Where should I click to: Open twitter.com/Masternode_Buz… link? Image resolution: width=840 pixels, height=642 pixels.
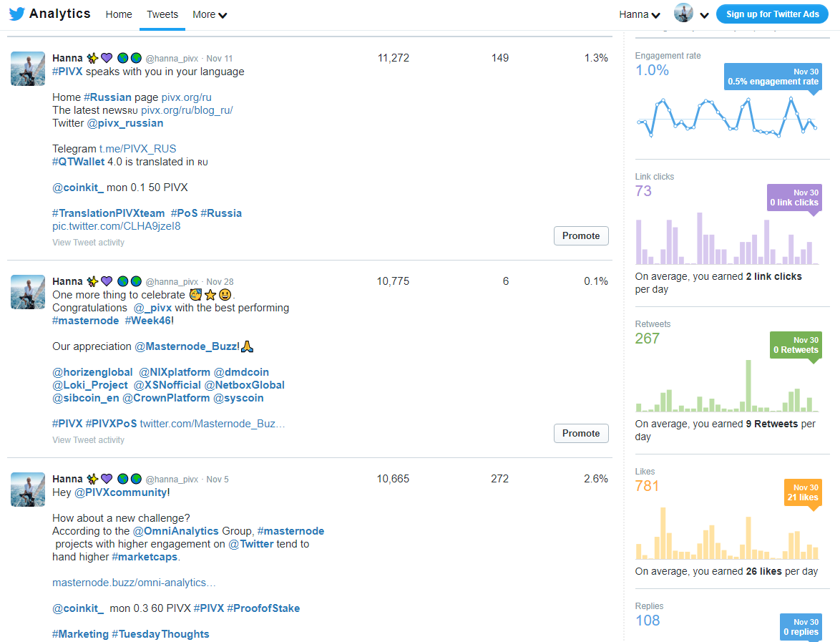coord(213,424)
